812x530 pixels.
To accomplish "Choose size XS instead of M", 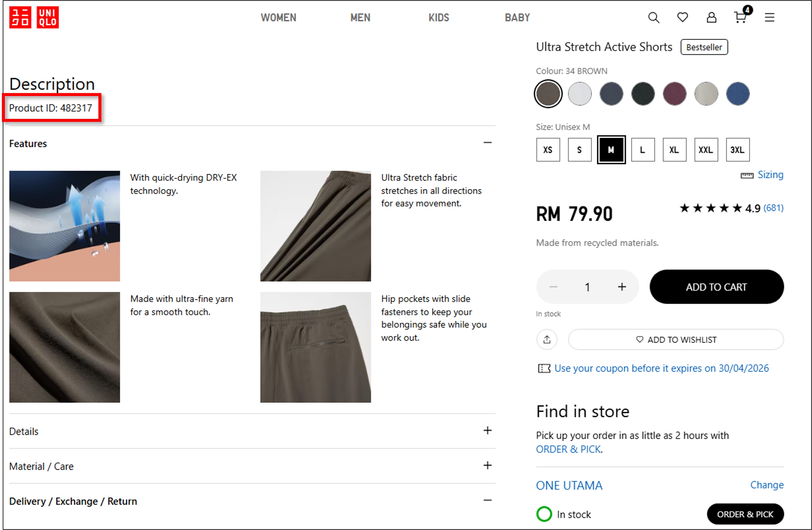I will pos(548,149).
